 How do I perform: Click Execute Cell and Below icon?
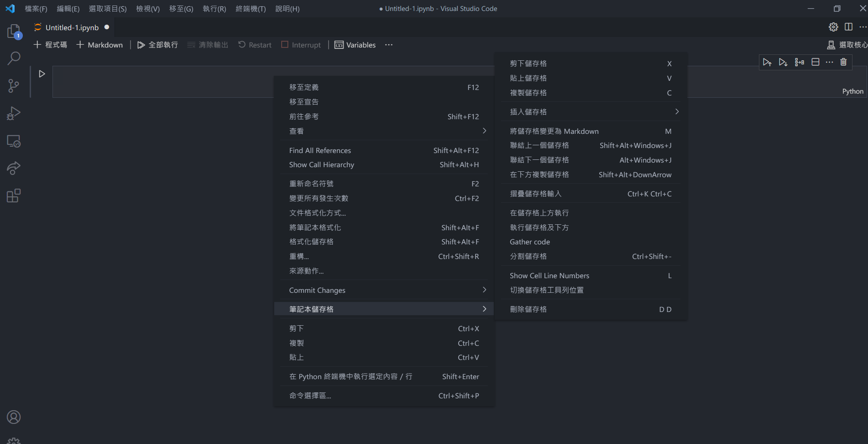pyautogui.click(x=783, y=62)
